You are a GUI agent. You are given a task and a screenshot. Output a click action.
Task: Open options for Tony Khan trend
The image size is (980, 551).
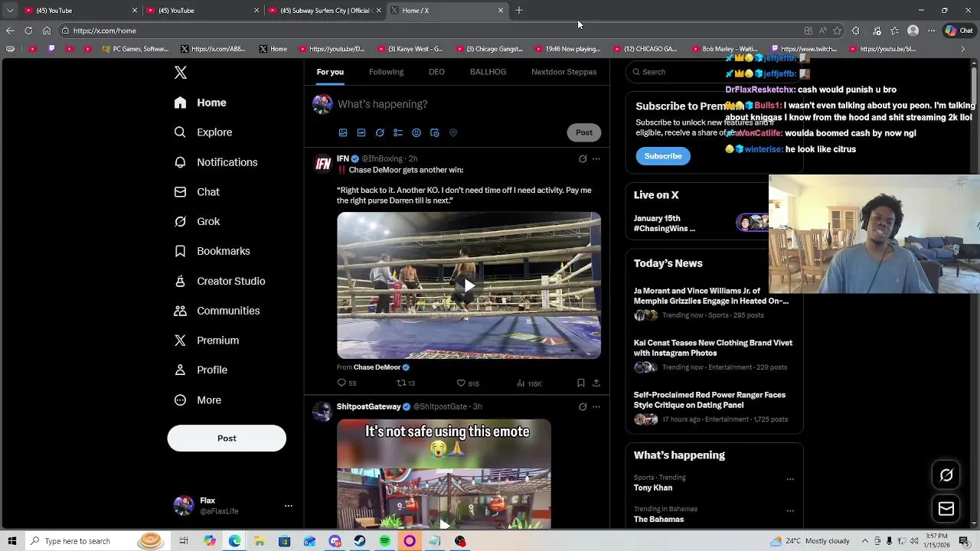790,479
